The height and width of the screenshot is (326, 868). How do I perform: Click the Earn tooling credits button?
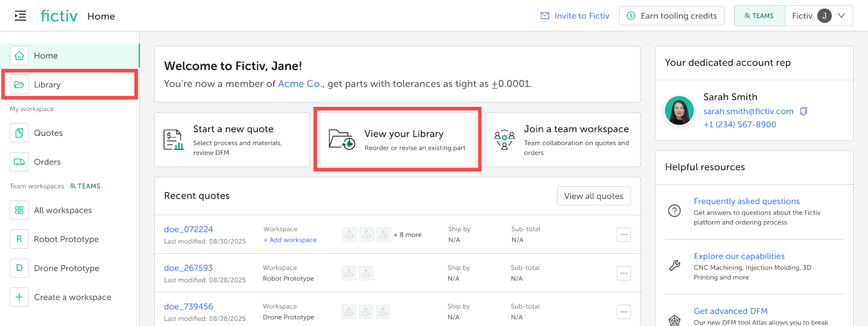coord(672,16)
